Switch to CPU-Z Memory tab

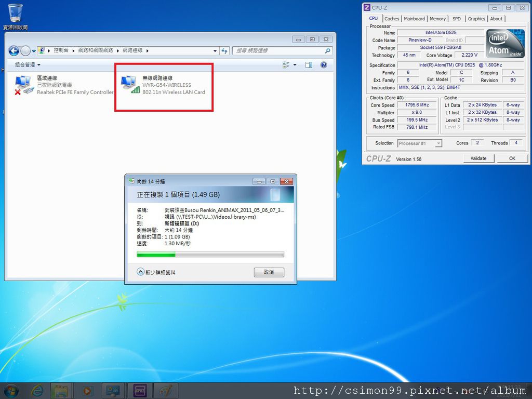[437, 19]
